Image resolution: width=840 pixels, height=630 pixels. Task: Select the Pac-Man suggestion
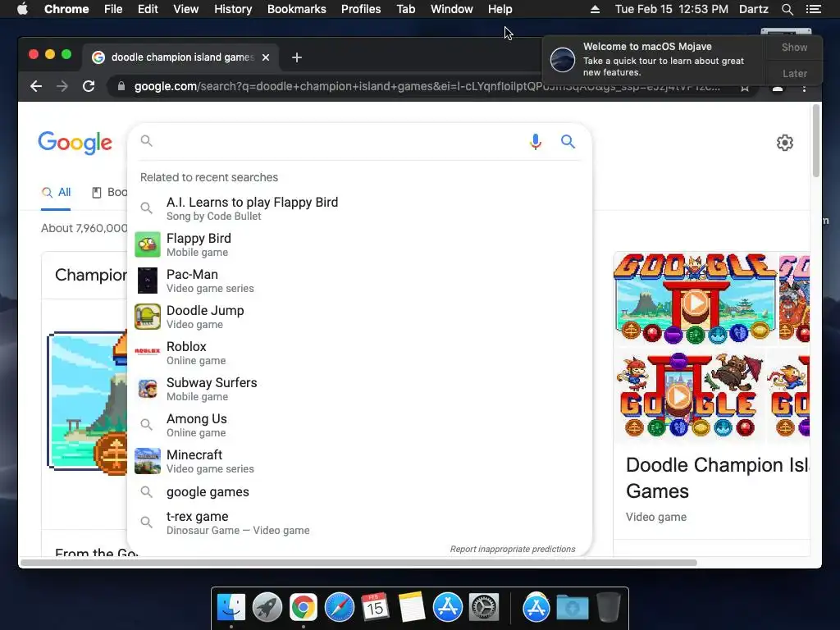point(359,281)
